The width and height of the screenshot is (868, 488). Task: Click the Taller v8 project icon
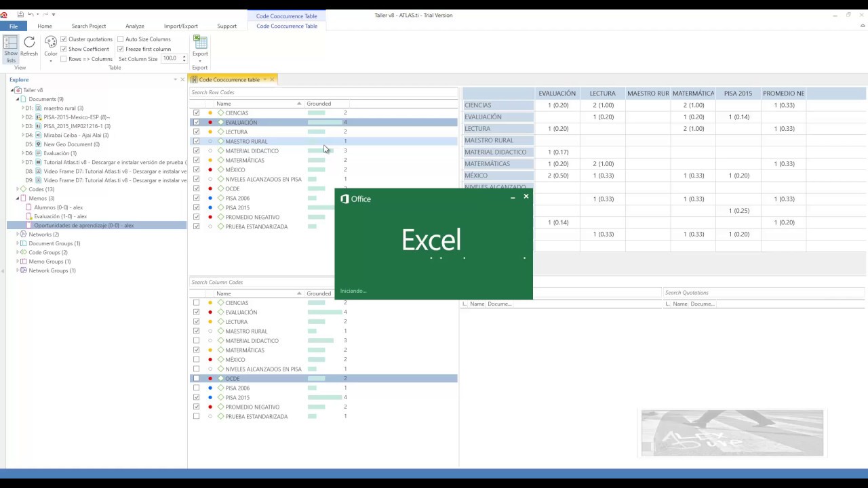tap(18, 90)
